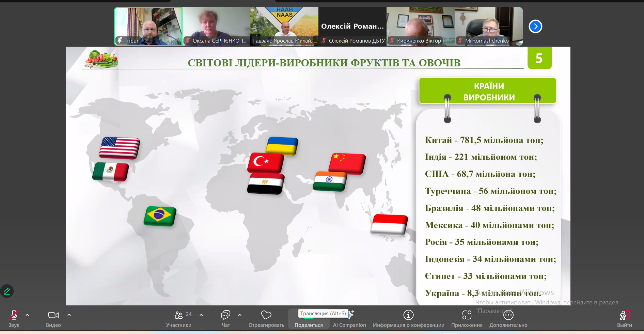
Task: Expand audio options arrow next to Звук
Action: tap(27, 315)
